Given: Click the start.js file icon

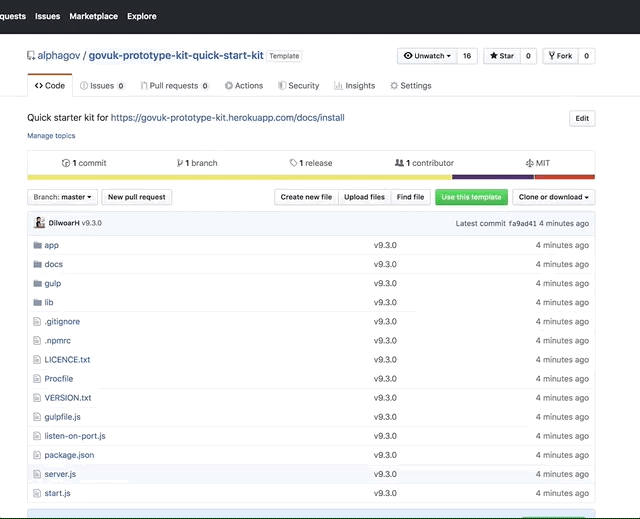Looking at the screenshot, I should coord(37,493).
